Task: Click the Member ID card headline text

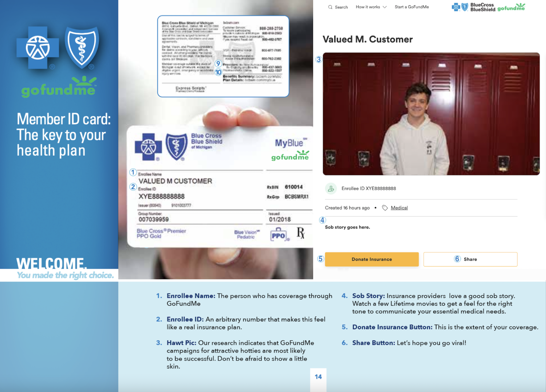Action: pyautogui.click(x=64, y=134)
